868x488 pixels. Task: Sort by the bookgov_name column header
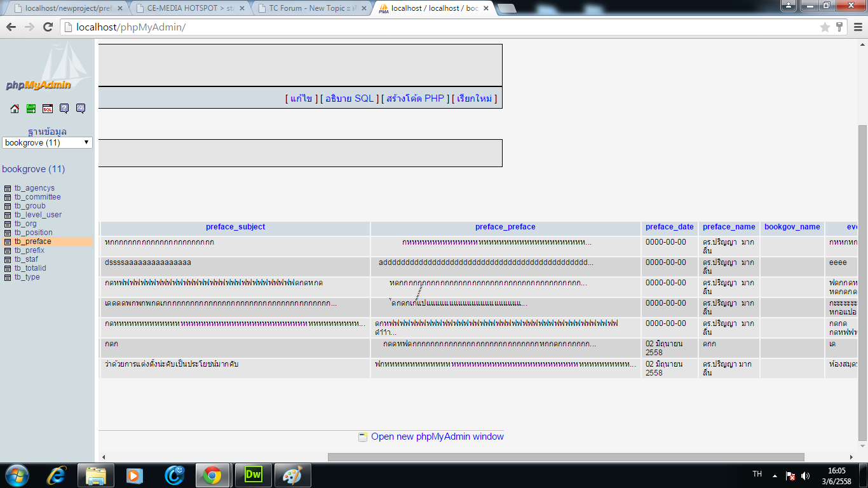tap(792, 227)
